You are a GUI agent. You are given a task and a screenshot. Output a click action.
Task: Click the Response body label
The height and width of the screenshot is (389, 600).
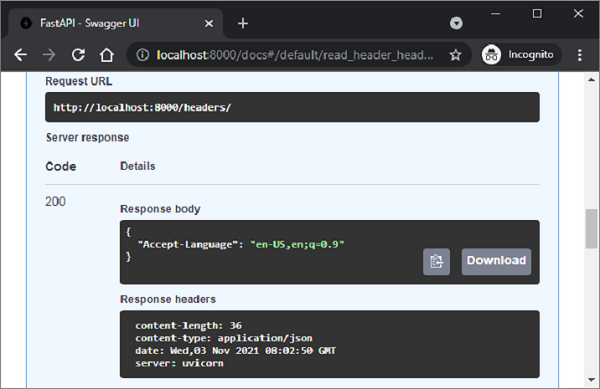tap(160, 209)
